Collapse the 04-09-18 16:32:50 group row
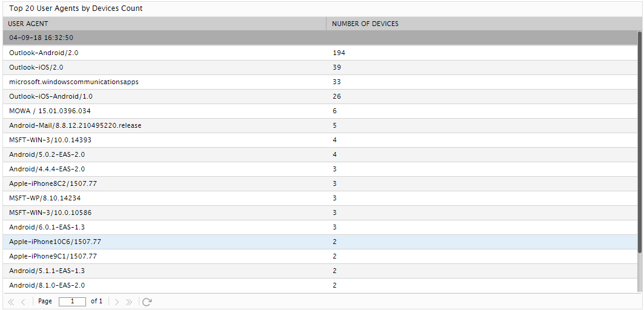Screen dimensions: 644x310 pyautogui.click(x=319, y=38)
